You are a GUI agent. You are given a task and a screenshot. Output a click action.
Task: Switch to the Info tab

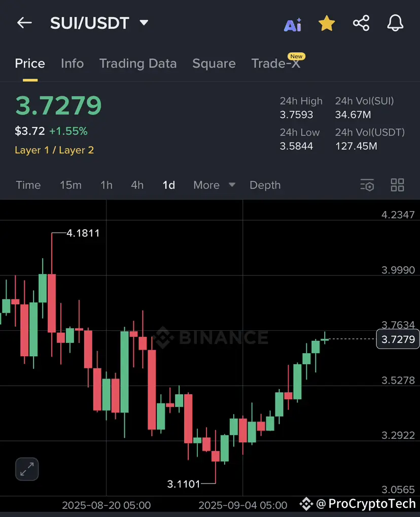point(72,63)
